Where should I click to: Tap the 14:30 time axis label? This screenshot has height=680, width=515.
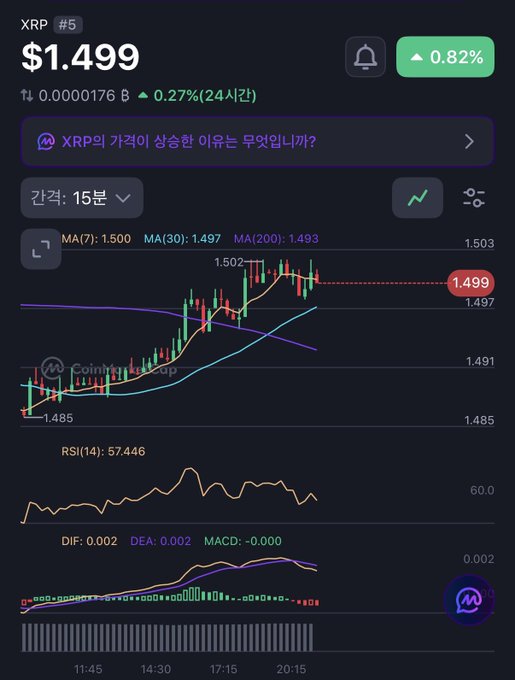click(x=156, y=669)
